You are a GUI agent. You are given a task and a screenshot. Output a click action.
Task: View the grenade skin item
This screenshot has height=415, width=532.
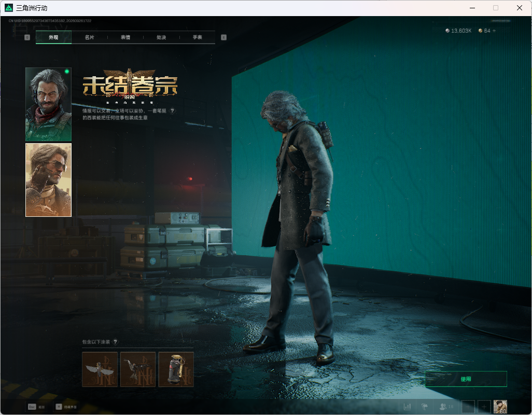(x=176, y=369)
